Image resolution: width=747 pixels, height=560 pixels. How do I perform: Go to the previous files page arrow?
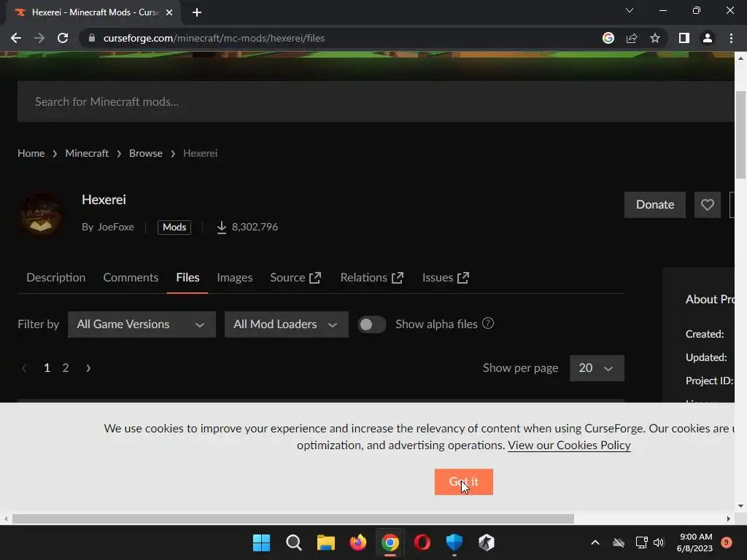(24, 368)
